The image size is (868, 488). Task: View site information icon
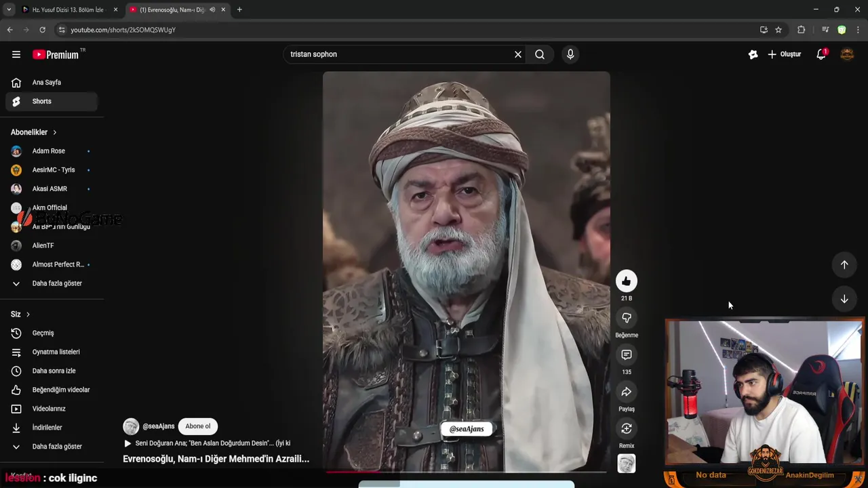pos(62,30)
